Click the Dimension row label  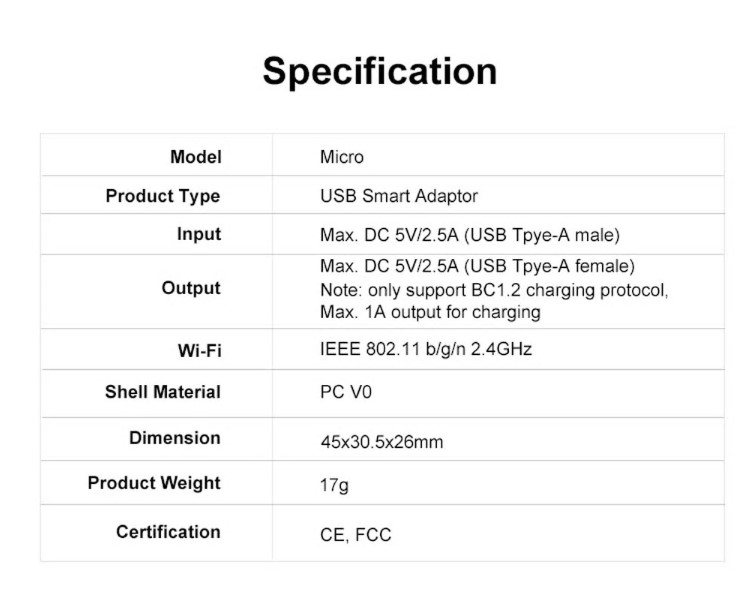pos(174,438)
